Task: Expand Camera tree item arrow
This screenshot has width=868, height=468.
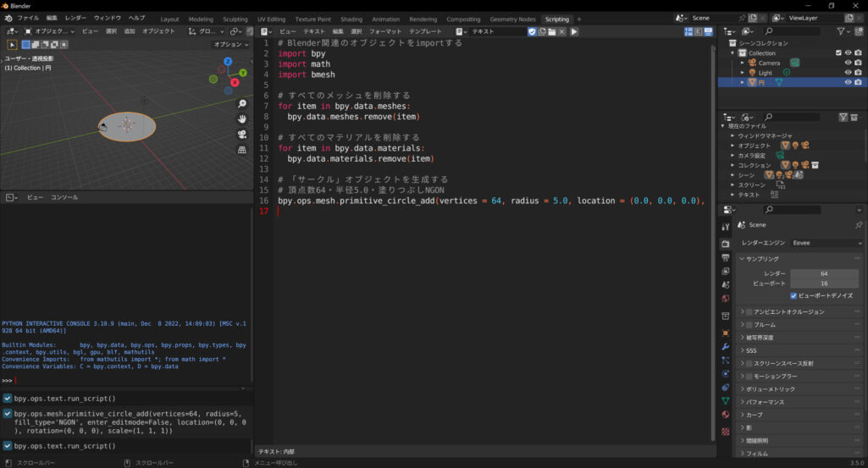Action: pos(743,63)
